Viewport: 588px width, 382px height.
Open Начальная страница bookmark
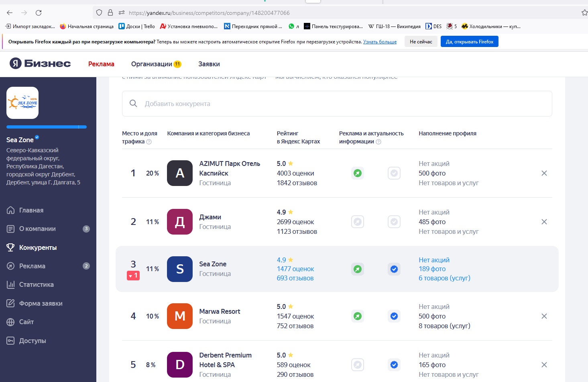(x=87, y=27)
